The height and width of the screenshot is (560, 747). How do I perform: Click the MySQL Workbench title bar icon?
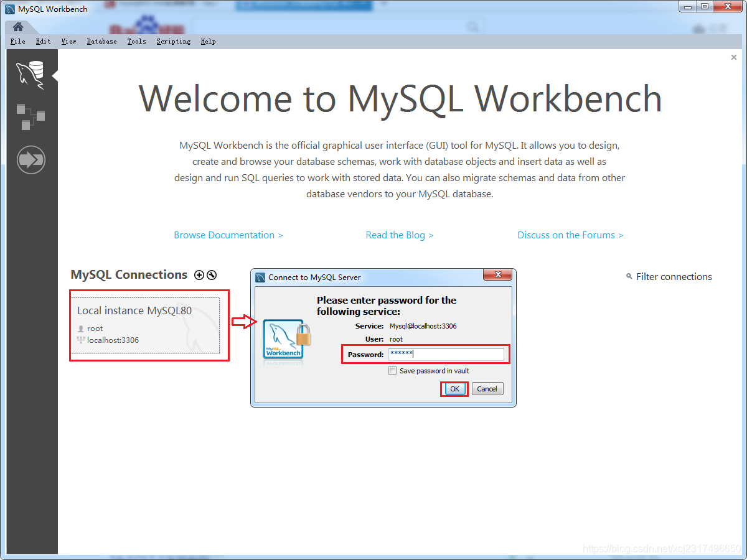10,9
